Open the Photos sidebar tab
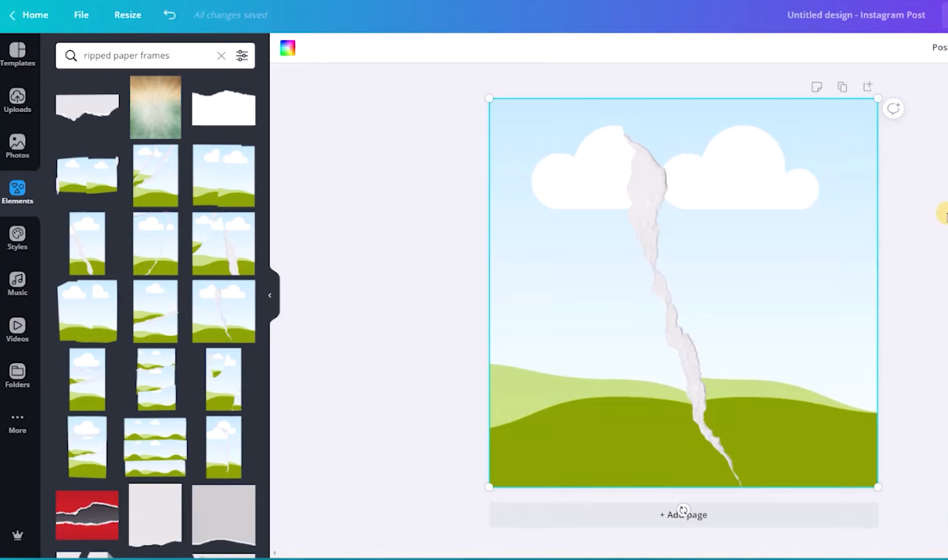Screen dimensions: 948x560 [x=17, y=146]
